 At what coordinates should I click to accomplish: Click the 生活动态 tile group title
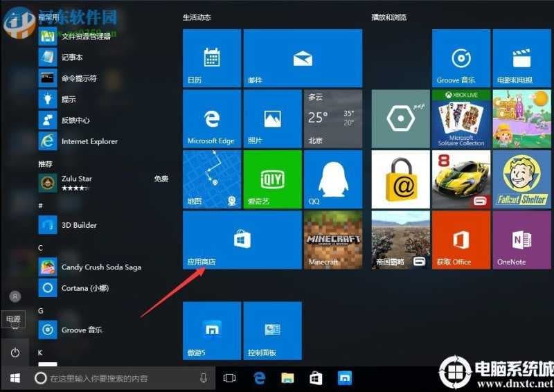tap(197, 17)
